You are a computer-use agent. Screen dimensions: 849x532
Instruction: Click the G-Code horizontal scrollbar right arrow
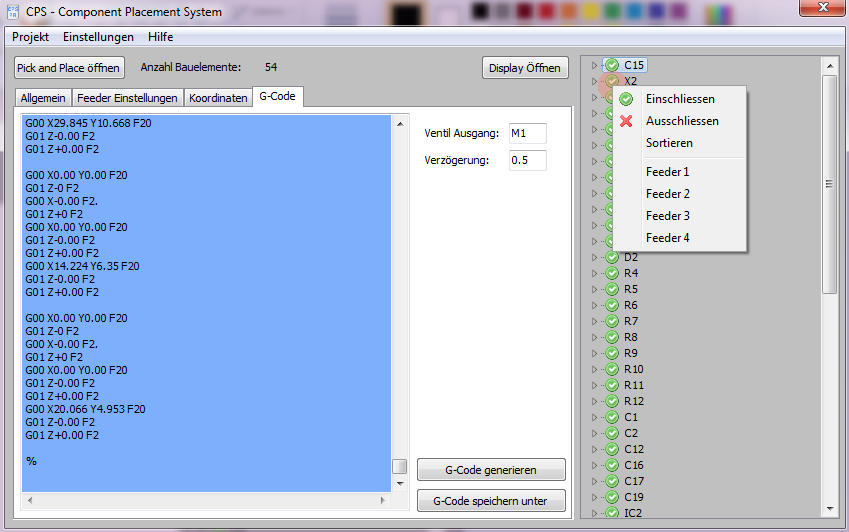[383, 501]
